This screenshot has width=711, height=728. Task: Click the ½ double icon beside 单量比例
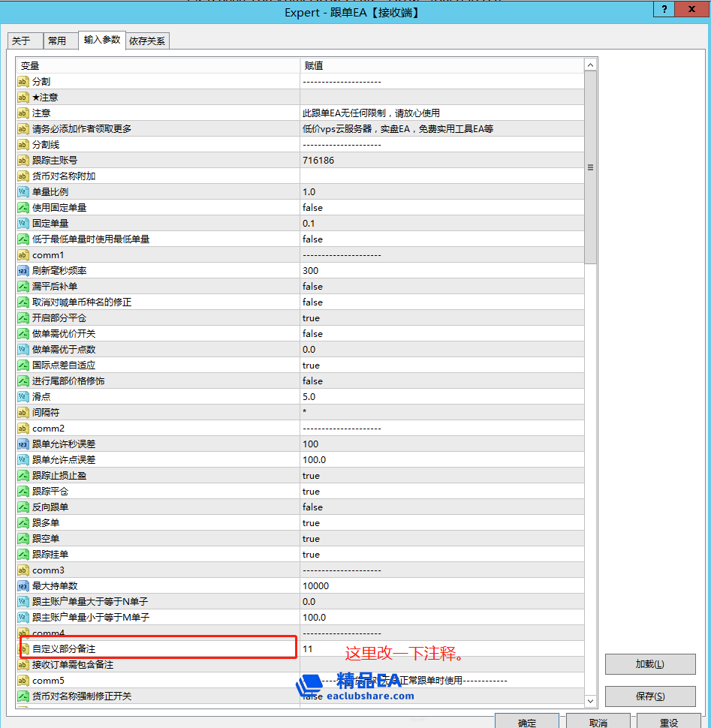(23, 191)
